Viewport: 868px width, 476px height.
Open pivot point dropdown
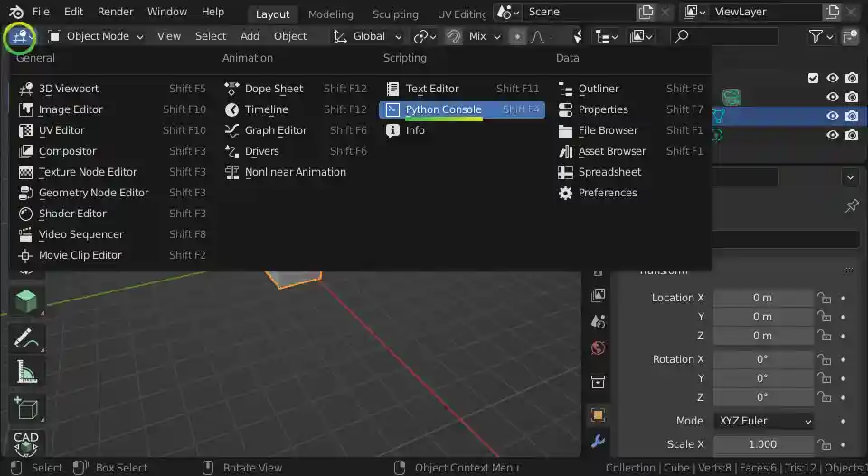[425, 36]
